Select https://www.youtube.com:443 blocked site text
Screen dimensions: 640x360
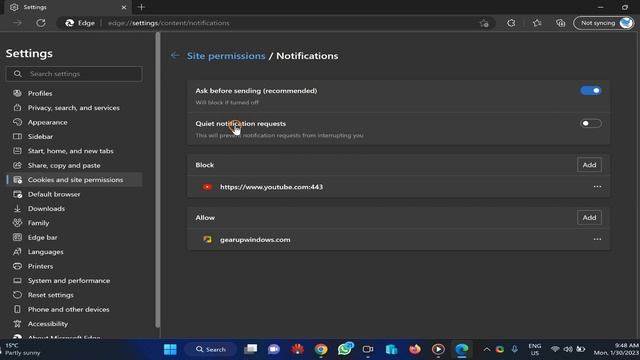click(x=271, y=187)
